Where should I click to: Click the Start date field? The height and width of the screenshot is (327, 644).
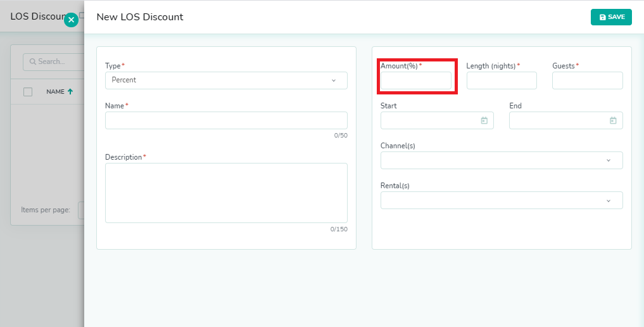pos(437,120)
